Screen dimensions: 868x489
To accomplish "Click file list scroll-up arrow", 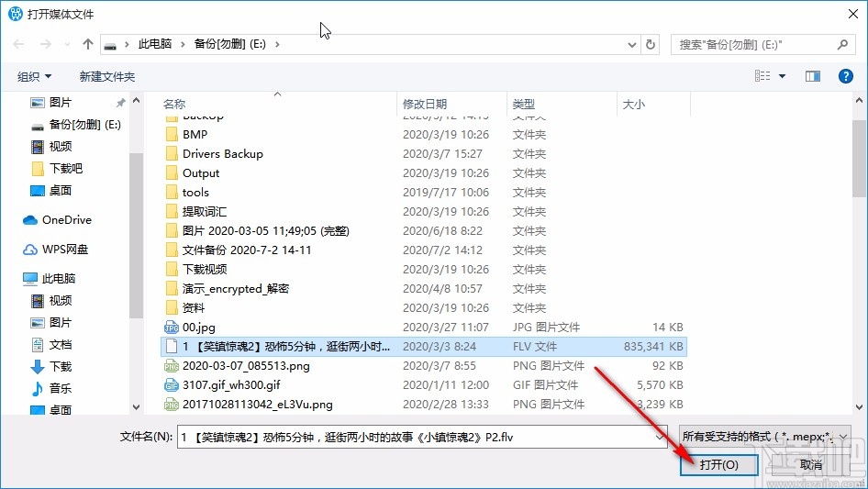I will coord(859,101).
